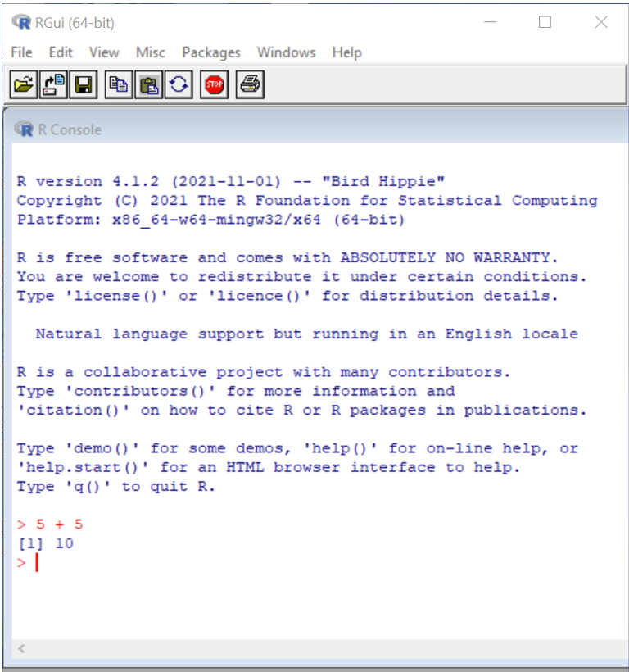Click the Copy toolbar icon
This screenshot has height=672, width=629.
click(x=119, y=84)
